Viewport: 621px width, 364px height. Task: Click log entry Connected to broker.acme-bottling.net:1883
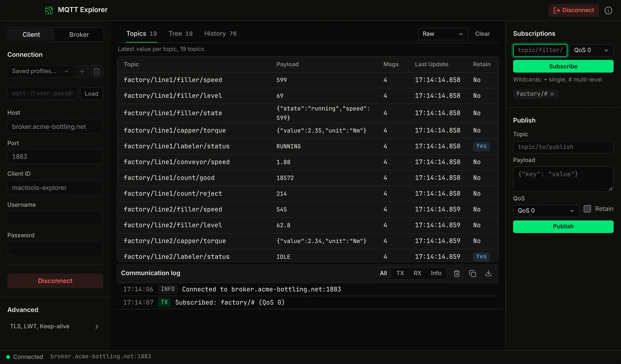pos(308,289)
